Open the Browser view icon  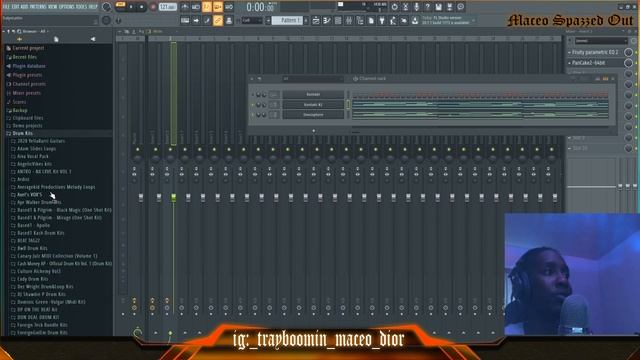click(x=360, y=20)
